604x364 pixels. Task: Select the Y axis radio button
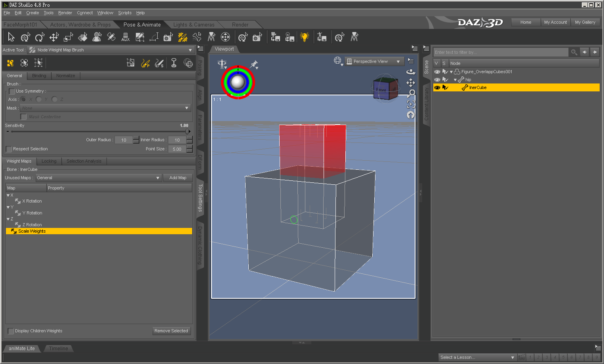coord(39,99)
